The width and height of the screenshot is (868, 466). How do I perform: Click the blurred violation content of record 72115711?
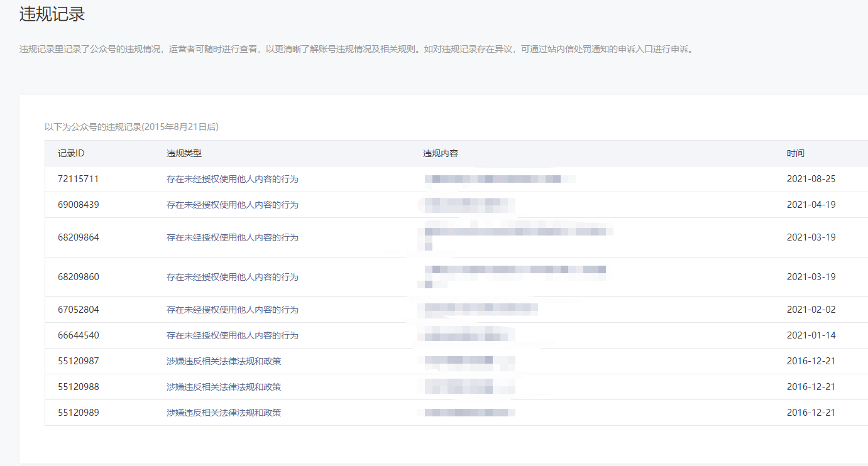tap(500, 179)
